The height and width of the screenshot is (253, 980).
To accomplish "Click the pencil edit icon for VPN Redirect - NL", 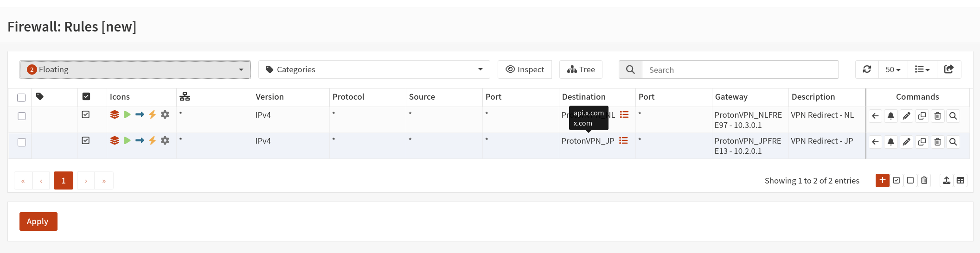I will click(x=906, y=116).
